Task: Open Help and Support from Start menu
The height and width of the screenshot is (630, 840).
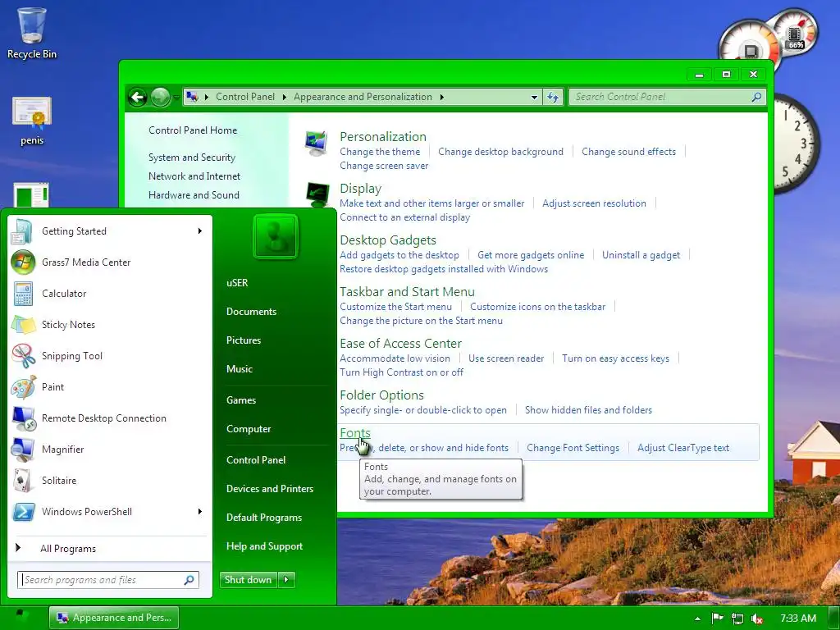Action: [x=265, y=546]
